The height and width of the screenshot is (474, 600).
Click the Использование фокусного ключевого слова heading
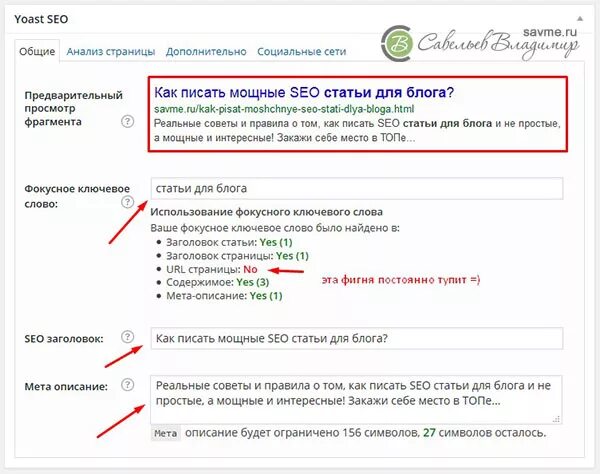tap(266, 212)
